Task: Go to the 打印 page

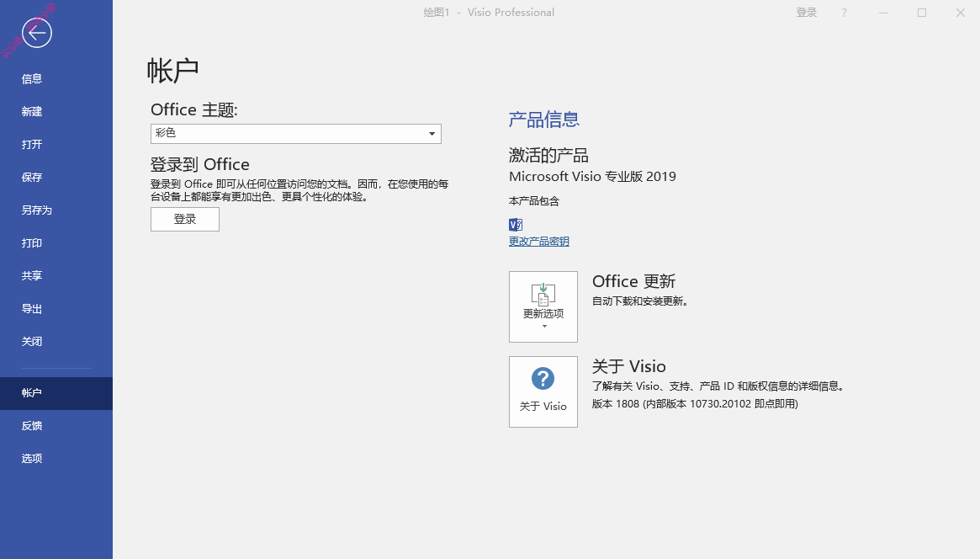Action: click(x=56, y=242)
